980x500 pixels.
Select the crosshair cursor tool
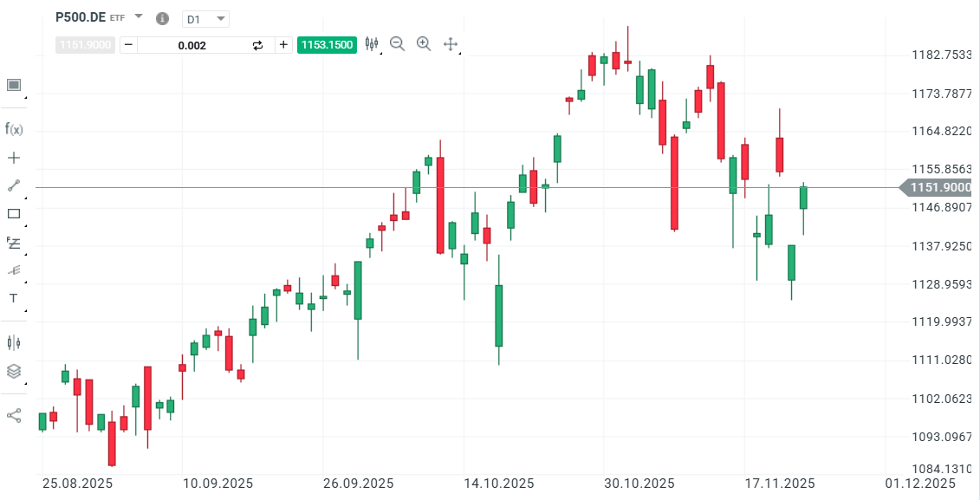14,158
